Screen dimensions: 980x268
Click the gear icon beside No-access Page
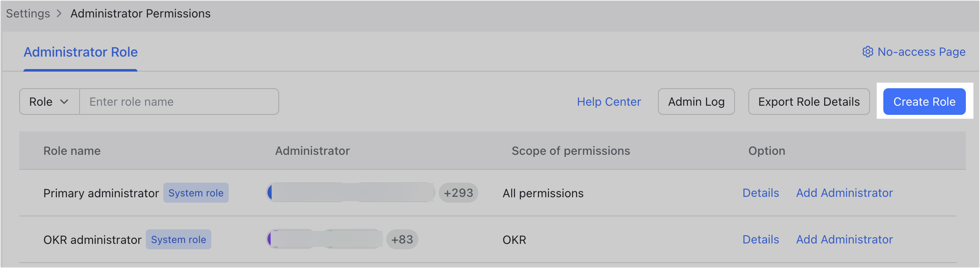pyautogui.click(x=868, y=52)
